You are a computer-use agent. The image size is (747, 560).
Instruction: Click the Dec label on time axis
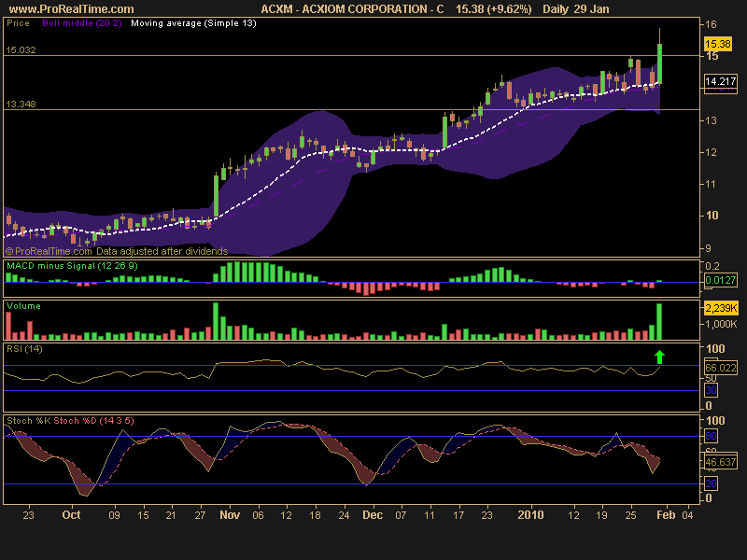373,515
